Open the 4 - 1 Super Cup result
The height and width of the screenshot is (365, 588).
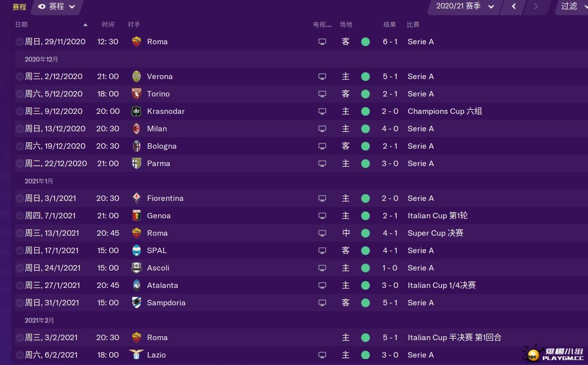click(x=390, y=233)
